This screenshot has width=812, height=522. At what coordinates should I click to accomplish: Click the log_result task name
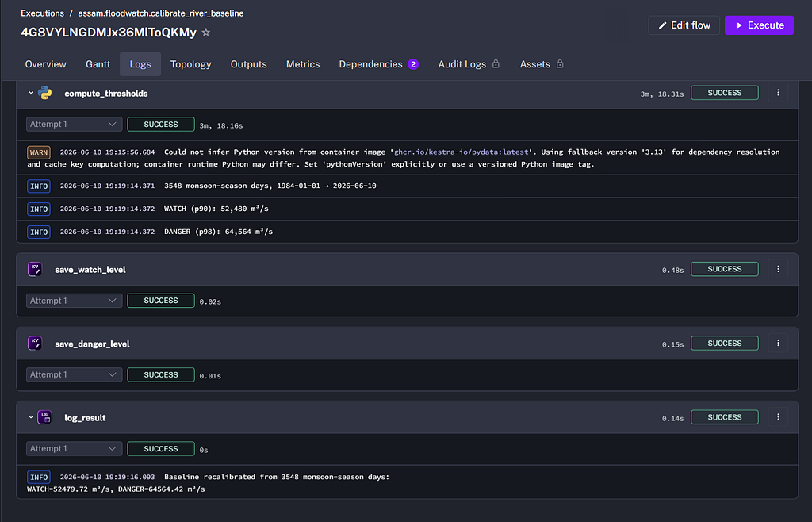(85, 418)
